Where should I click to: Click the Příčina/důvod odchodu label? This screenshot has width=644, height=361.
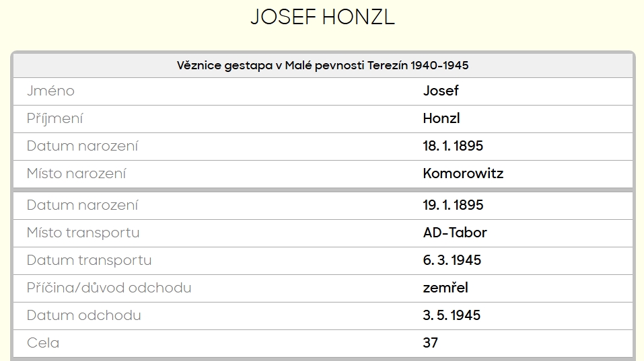point(109,288)
